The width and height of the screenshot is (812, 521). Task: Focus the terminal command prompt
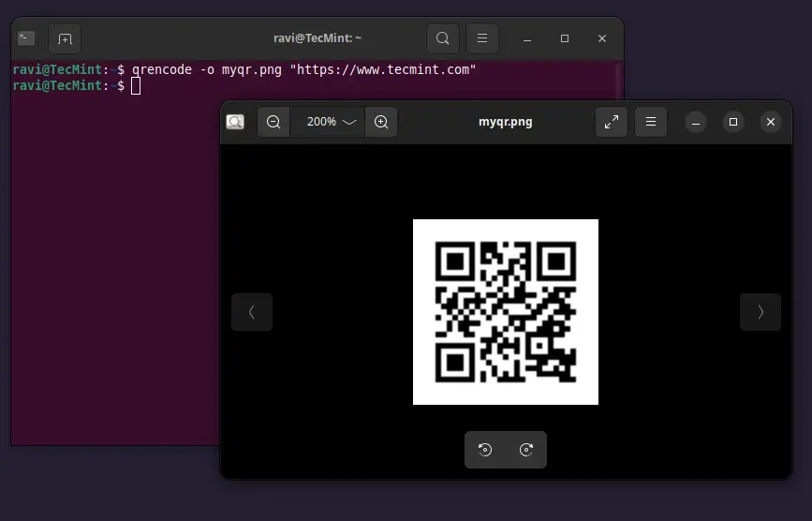136,86
